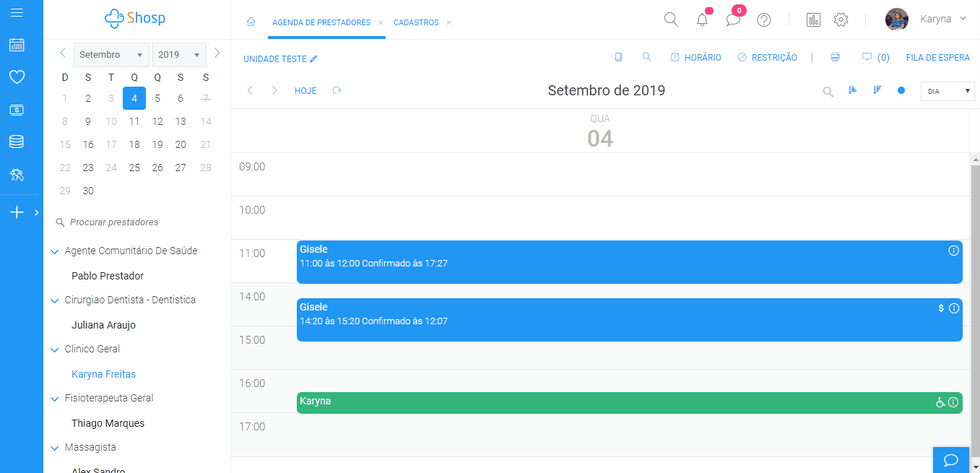Expand the sidebar with the small arrow
Image resolution: width=980 pixels, height=473 pixels.
(37, 212)
